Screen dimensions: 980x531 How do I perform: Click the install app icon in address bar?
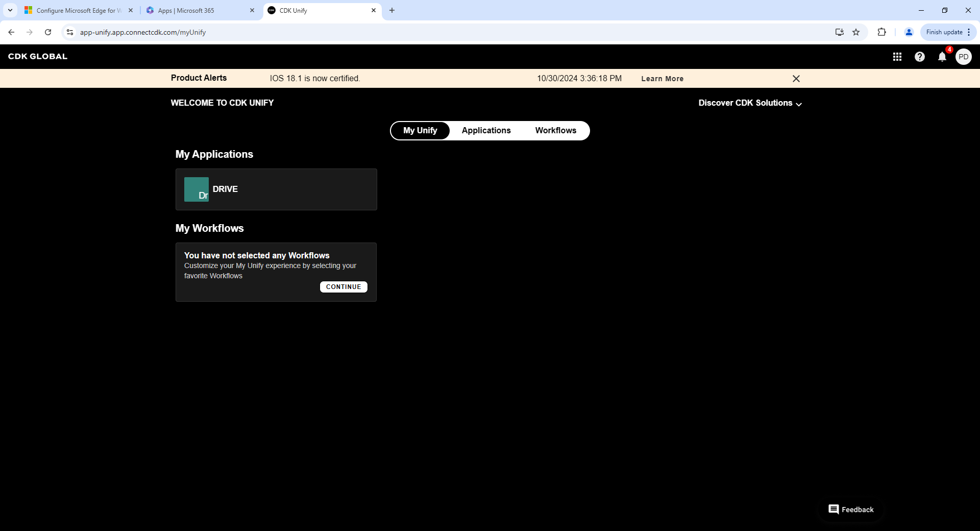coord(839,32)
